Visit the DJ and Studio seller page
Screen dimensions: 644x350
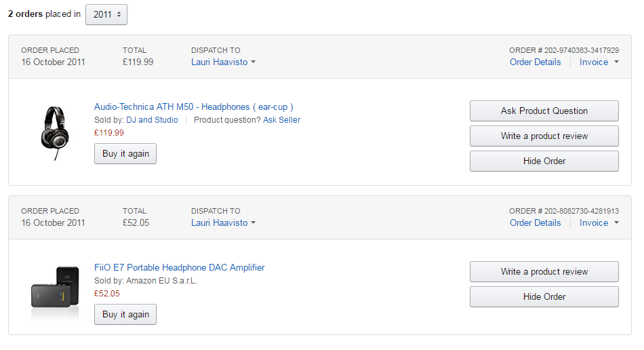pos(152,120)
